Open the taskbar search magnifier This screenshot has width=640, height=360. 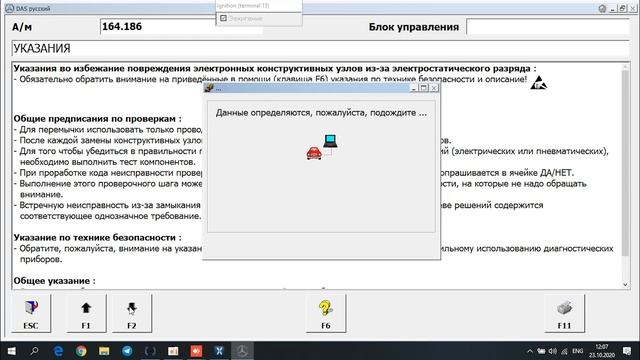(35, 351)
